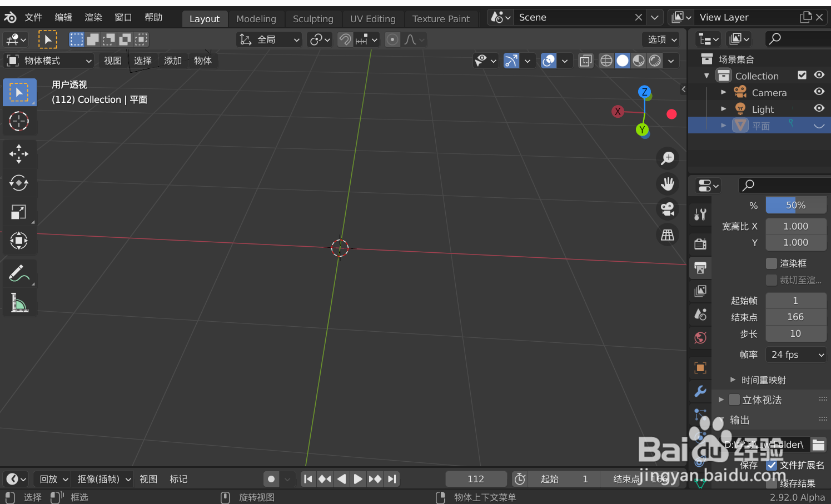Open the Output Properties tab icon

click(x=700, y=267)
